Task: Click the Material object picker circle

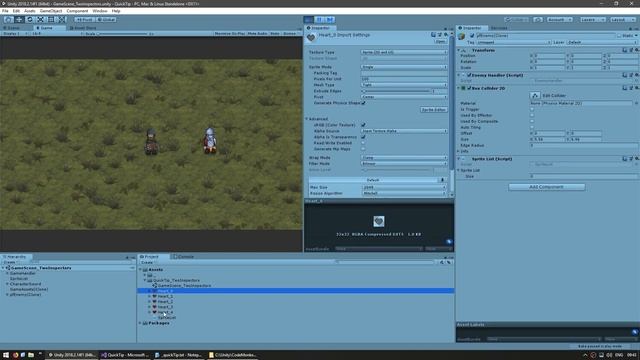Action: tap(636, 104)
